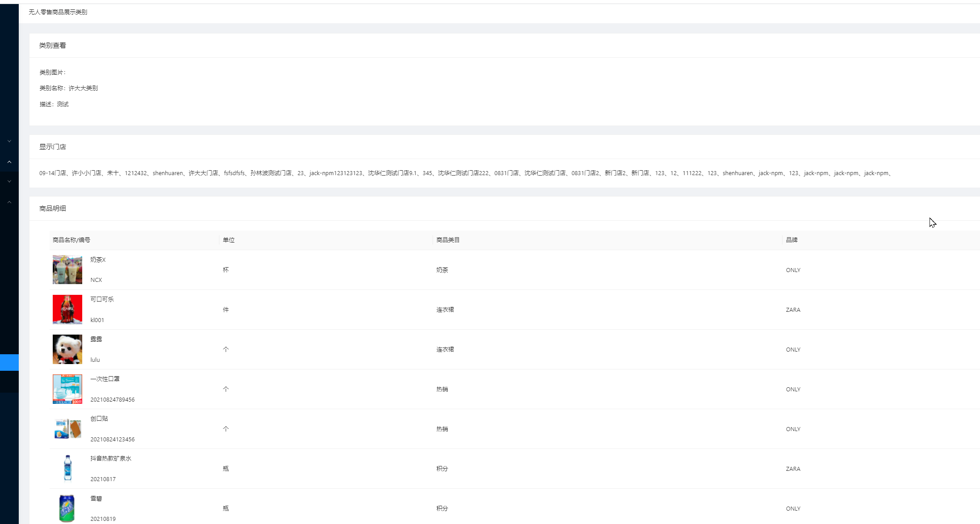
Task: Click the 无人零售商品展示类别 page title
Action: (58, 12)
